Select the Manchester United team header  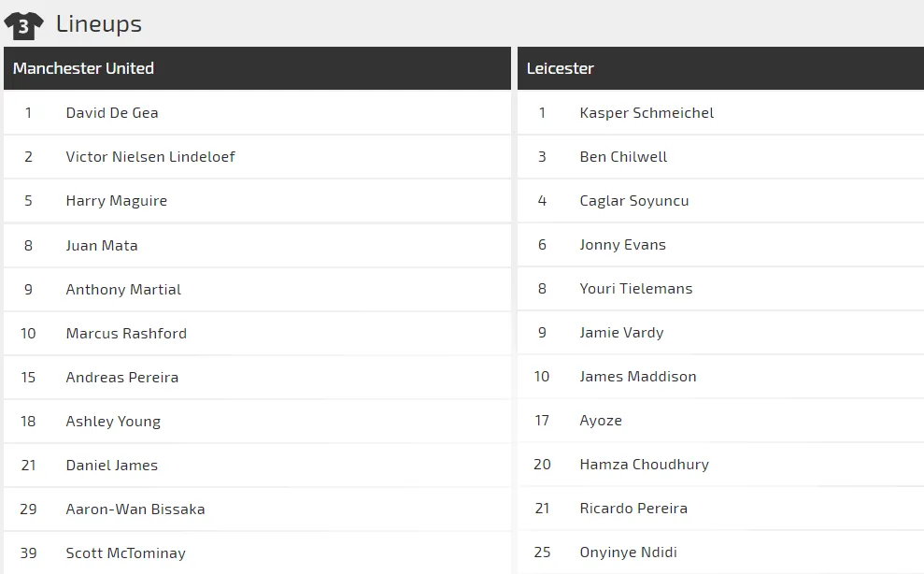tap(83, 68)
